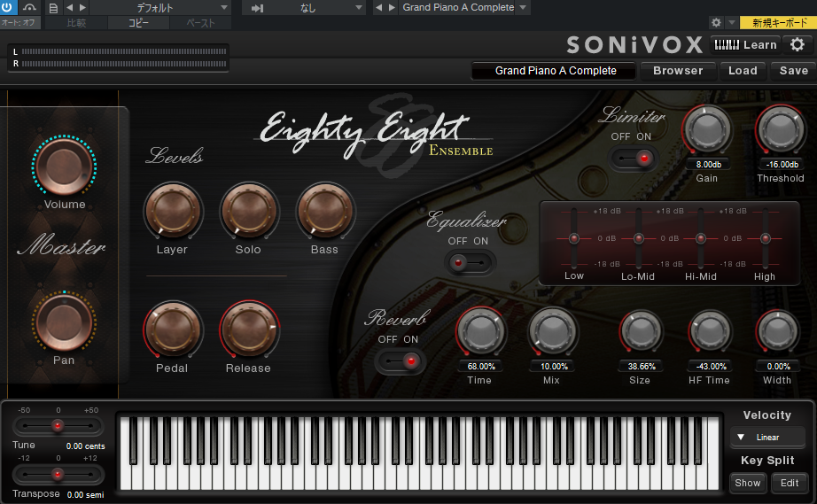Select next instrument program right arrow
The height and width of the screenshot is (504, 817).
(392, 8)
